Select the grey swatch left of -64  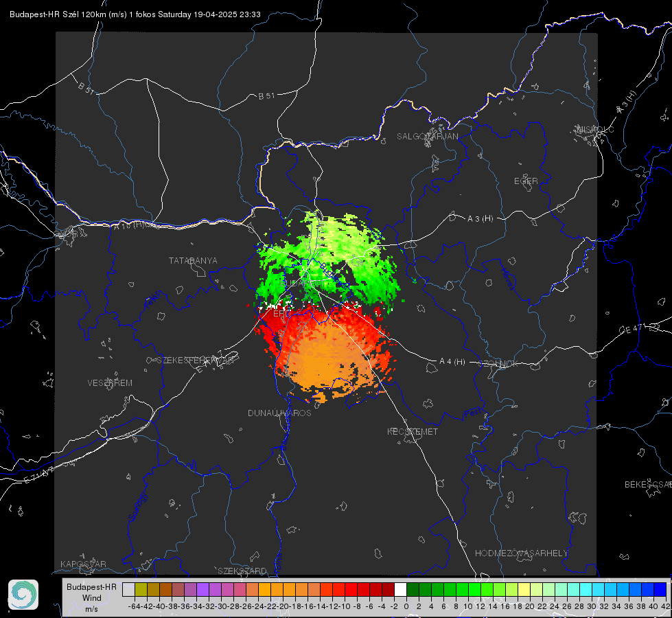[128, 589]
